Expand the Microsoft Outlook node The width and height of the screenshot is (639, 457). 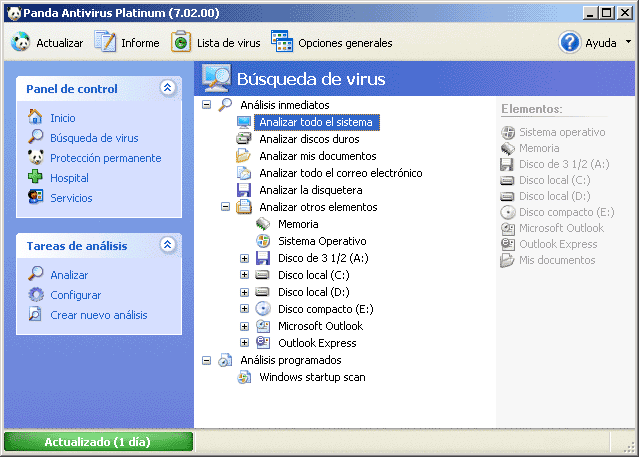click(x=244, y=326)
